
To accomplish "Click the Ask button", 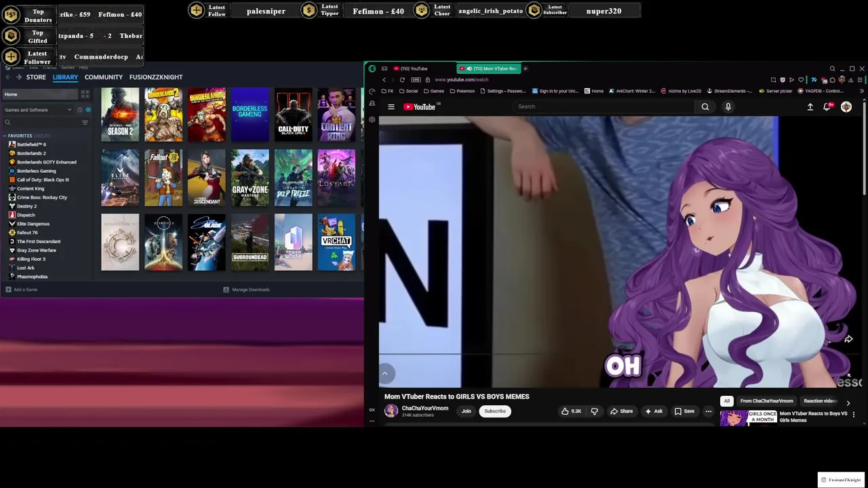I will point(654,411).
